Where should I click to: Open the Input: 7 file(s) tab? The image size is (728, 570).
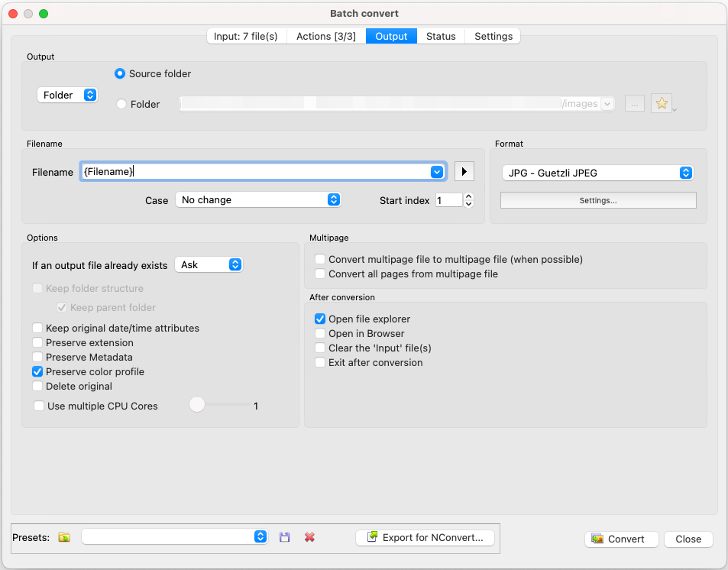[245, 36]
